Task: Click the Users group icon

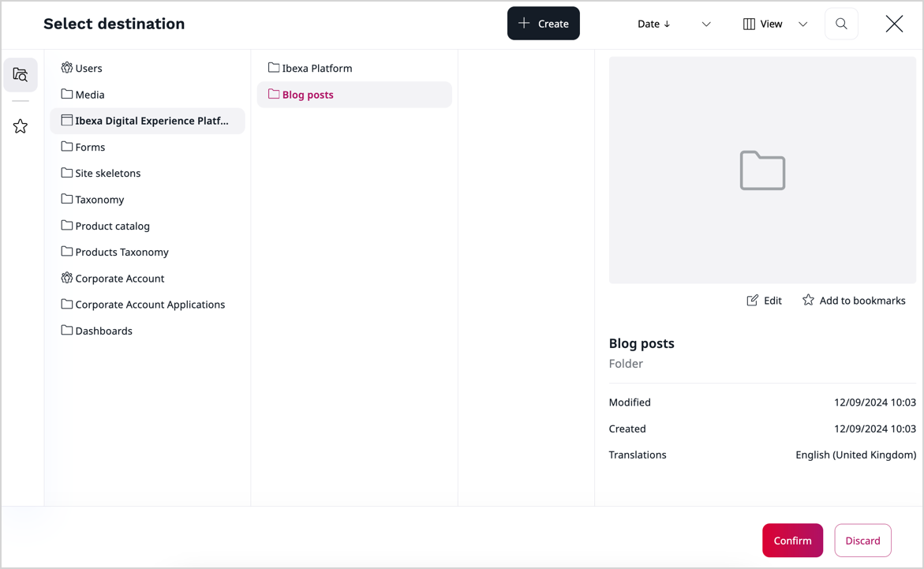Action: tap(67, 68)
